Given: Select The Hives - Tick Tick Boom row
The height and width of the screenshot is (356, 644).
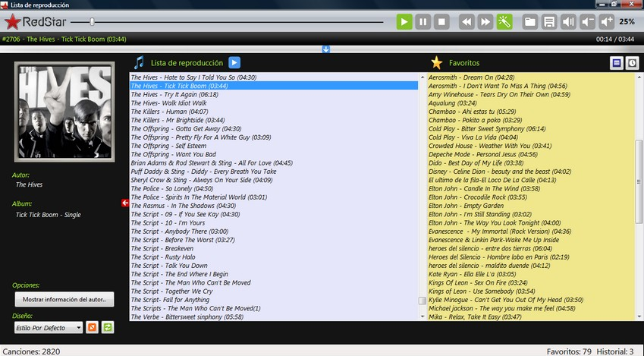Looking at the screenshot, I should [274, 86].
